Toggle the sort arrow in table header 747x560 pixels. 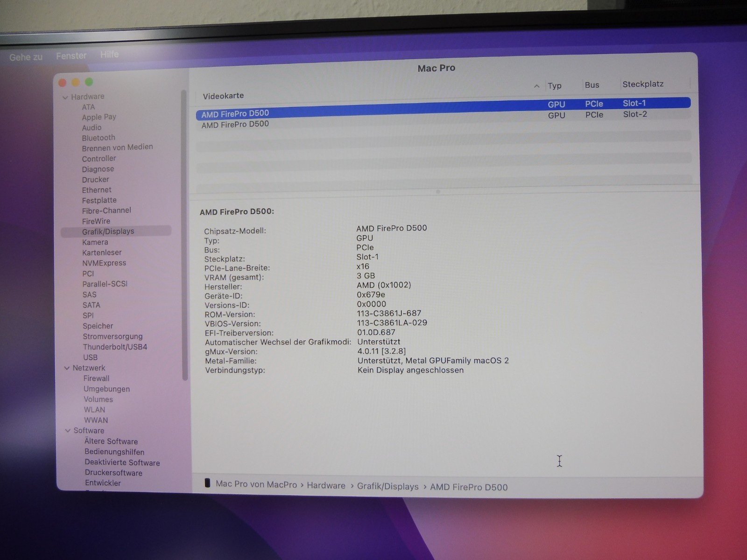536,86
